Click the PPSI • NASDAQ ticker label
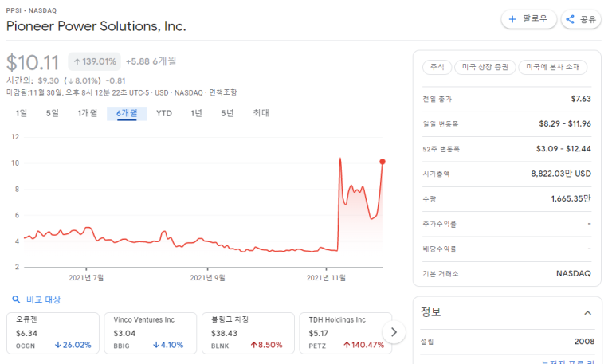The image size is (616, 364). (31, 10)
